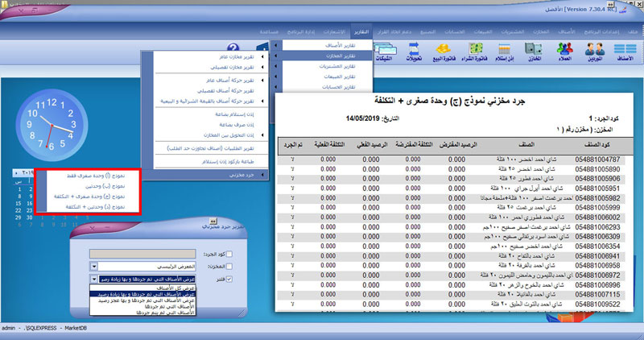
Task: Open the مساعدة help menu
Action: 269,31
